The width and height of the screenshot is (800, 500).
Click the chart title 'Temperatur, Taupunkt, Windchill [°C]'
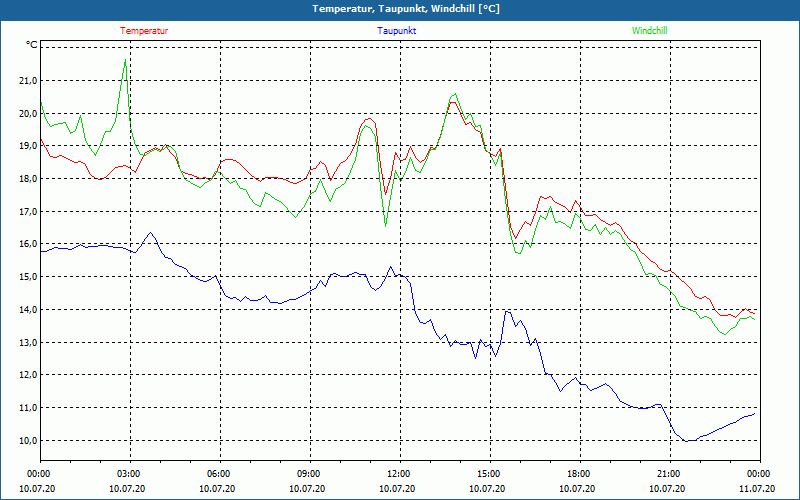406,9
